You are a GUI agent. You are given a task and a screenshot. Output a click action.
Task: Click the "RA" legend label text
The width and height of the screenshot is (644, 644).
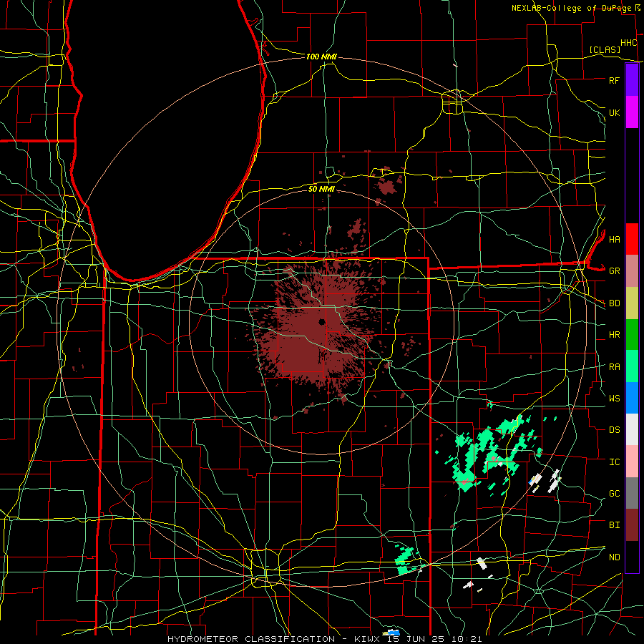coord(614,366)
